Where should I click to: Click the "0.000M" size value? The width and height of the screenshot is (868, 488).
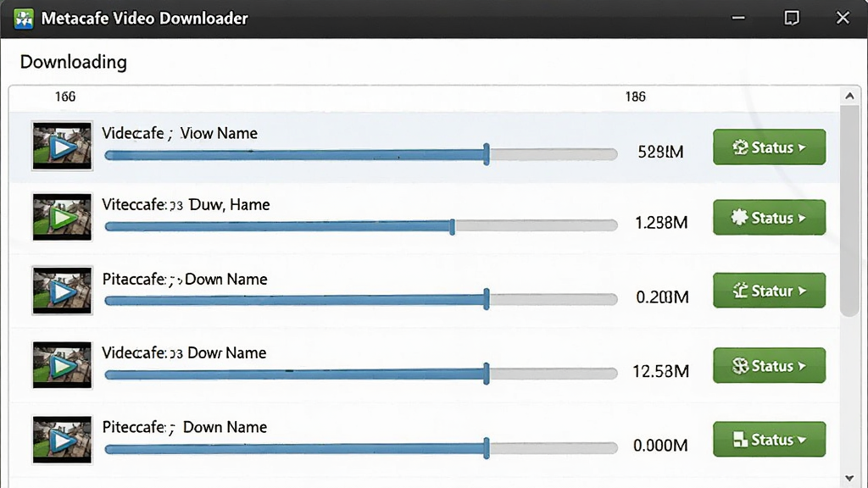click(661, 446)
